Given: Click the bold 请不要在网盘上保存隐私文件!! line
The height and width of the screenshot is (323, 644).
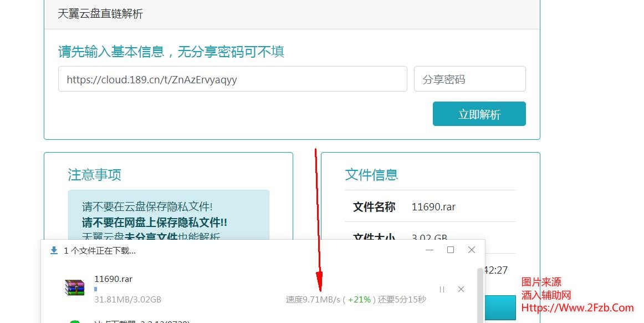Looking at the screenshot, I should (x=155, y=223).
